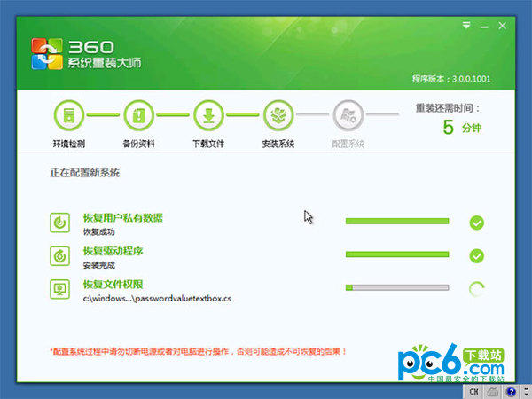Click the 恢复驱动程序 progress bar
Screen dimensions: 532x399
tap(397, 254)
